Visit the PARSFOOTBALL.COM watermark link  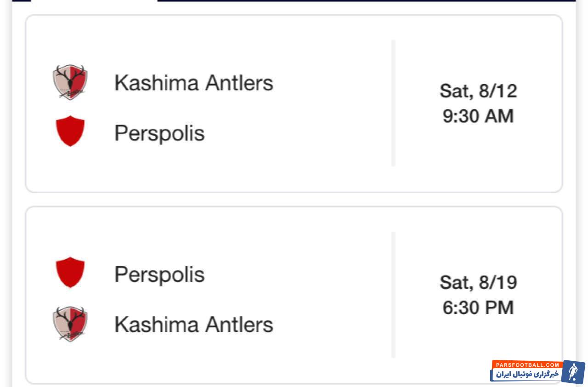click(x=527, y=364)
